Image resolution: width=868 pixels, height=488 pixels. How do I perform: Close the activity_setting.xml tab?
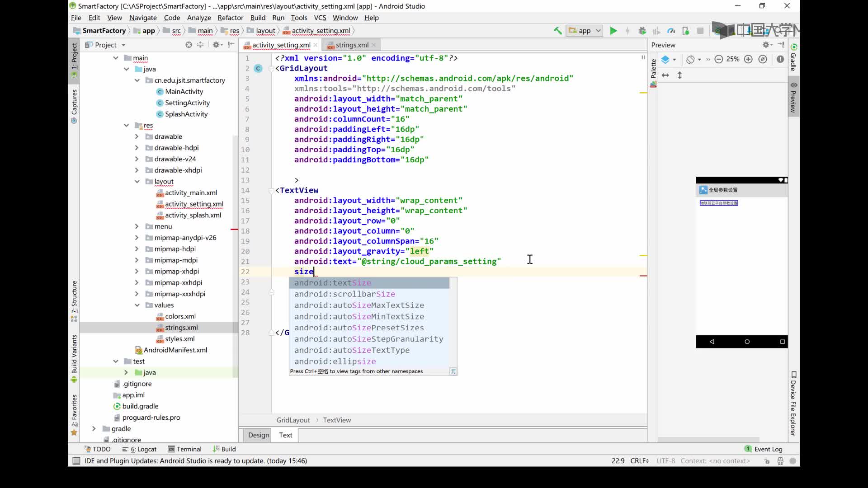click(x=316, y=45)
